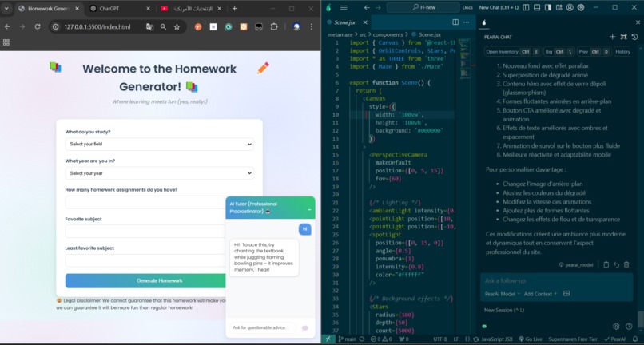The width and height of the screenshot is (644, 345).
Task: Click the zoom magnifier icon in address bar
Action: 164,26
